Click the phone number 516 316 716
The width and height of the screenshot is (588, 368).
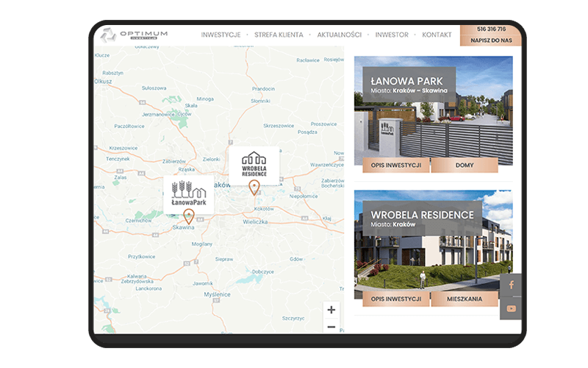click(491, 29)
